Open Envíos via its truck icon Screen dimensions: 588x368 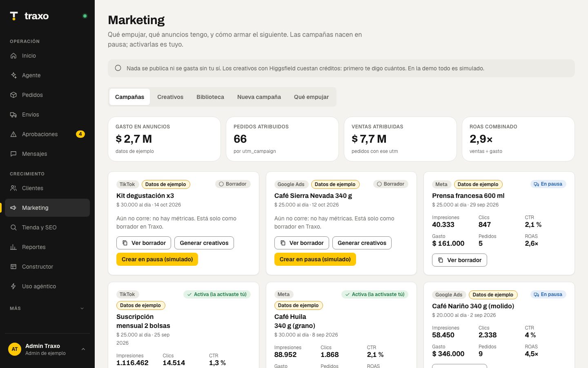(13, 114)
